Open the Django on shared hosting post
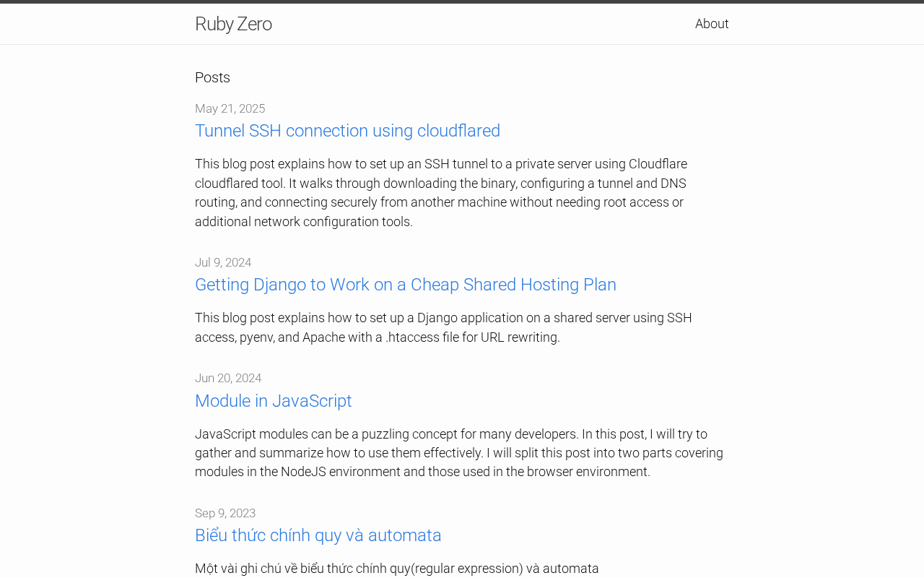This screenshot has height=578, width=924. (405, 285)
